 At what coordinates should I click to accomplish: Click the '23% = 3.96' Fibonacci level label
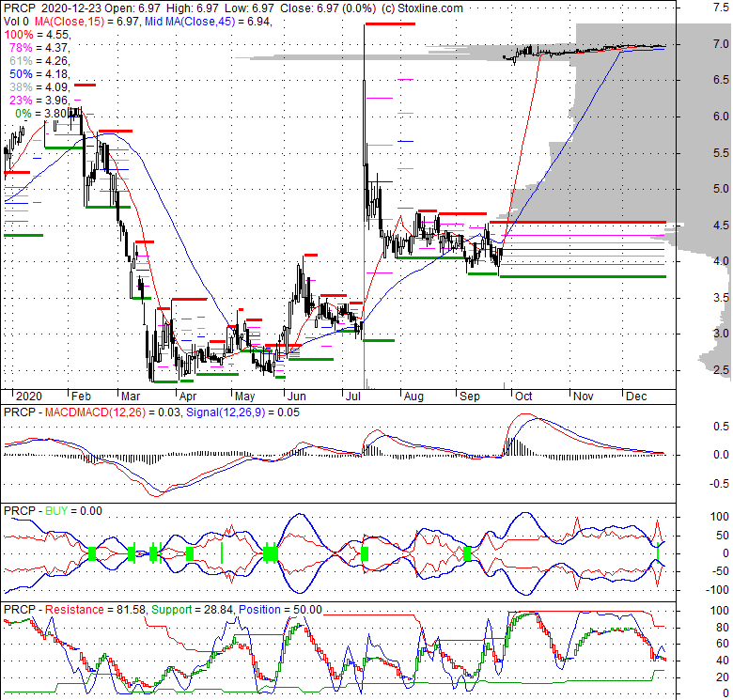(39, 100)
